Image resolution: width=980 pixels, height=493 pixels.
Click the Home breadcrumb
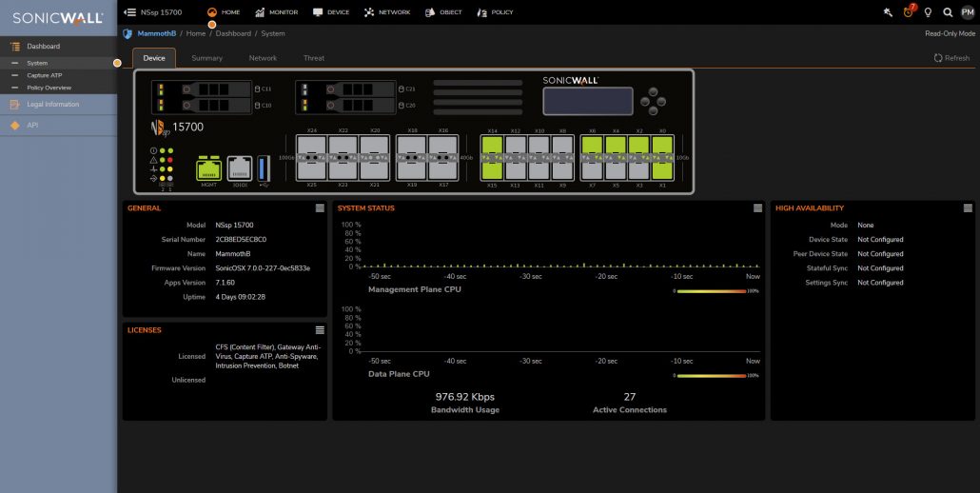pyautogui.click(x=196, y=33)
